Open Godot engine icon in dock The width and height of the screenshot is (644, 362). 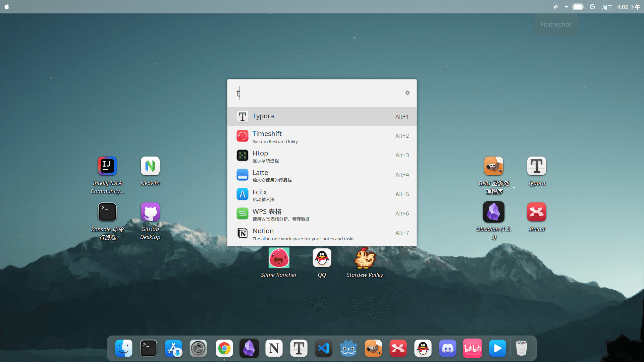point(348,349)
